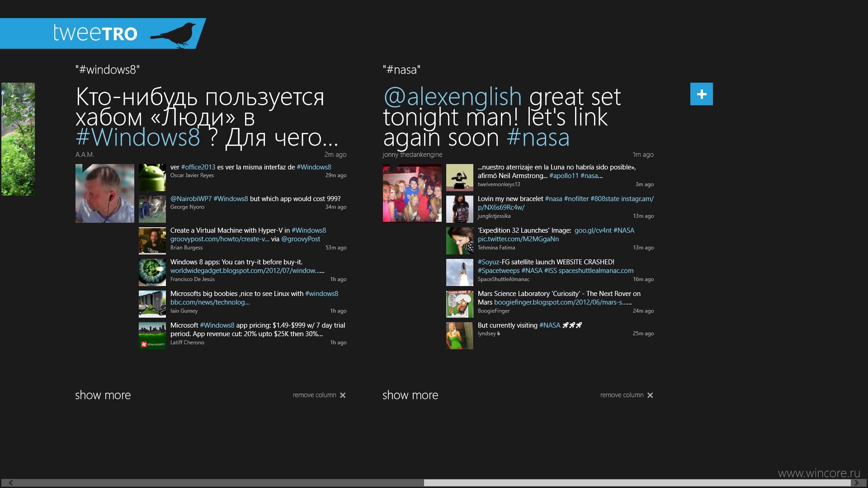Open the Mars Science Laboratory 'Curiosity' tweet
Image resolution: width=868 pixels, height=488 pixels.
click(559, 298)
